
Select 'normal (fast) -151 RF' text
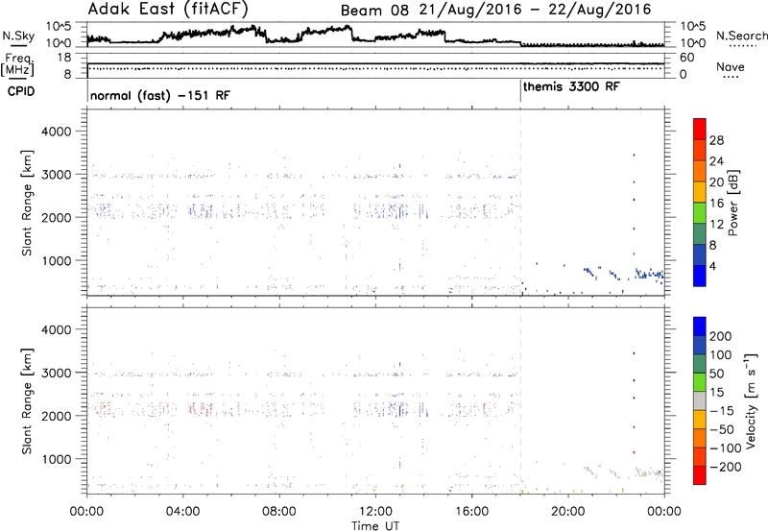[x=160, y=95]
